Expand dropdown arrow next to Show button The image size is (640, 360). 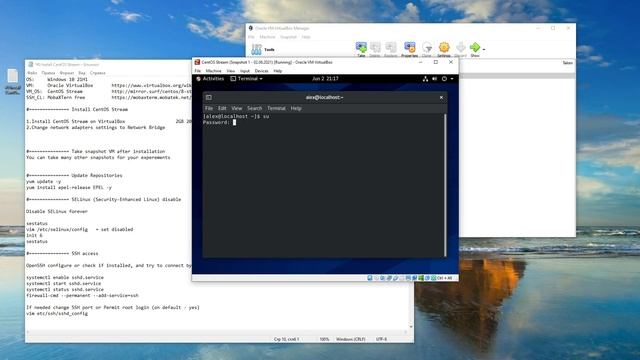tap(484, 49)
